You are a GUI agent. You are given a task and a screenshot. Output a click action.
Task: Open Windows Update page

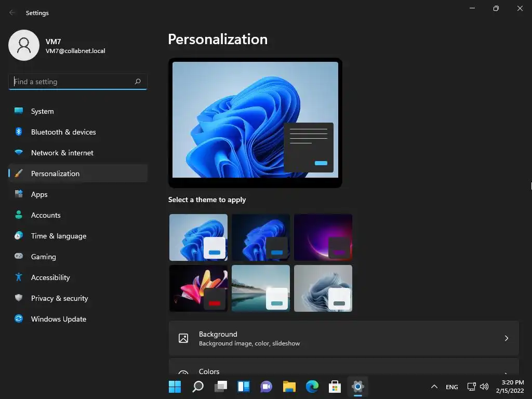click(78, 318)
